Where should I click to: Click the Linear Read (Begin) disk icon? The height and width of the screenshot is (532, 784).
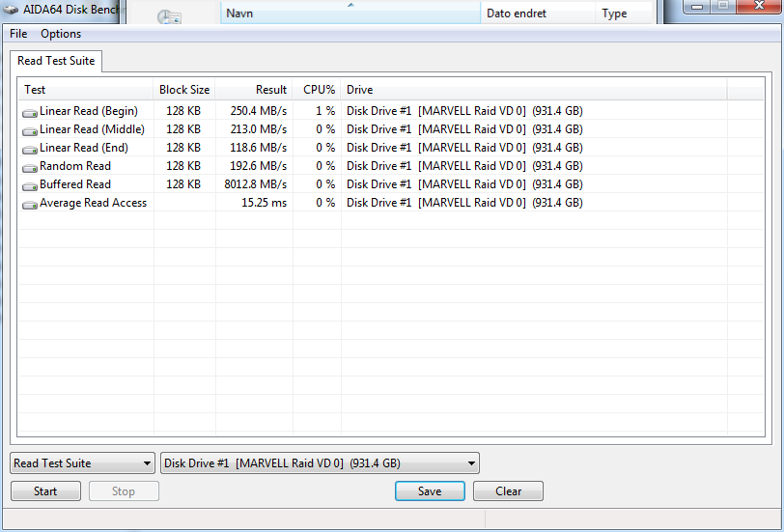30,113
